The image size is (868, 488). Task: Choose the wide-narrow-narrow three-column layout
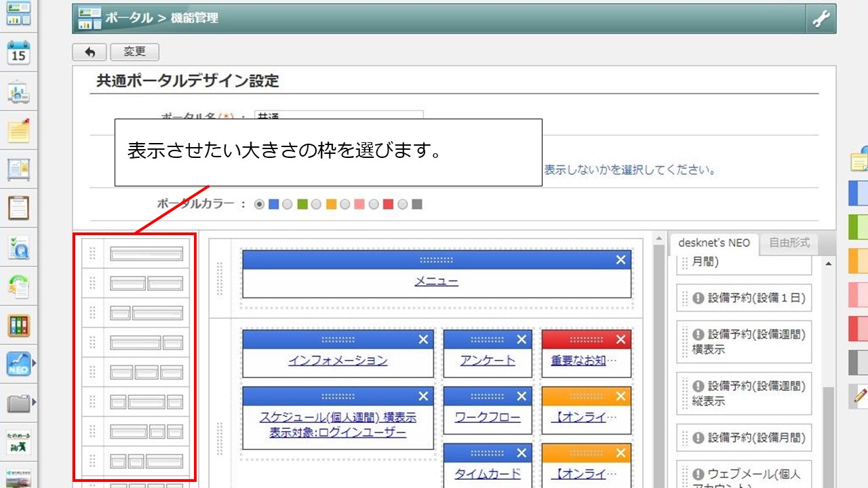pyautogui.click(x=146, y=431)
